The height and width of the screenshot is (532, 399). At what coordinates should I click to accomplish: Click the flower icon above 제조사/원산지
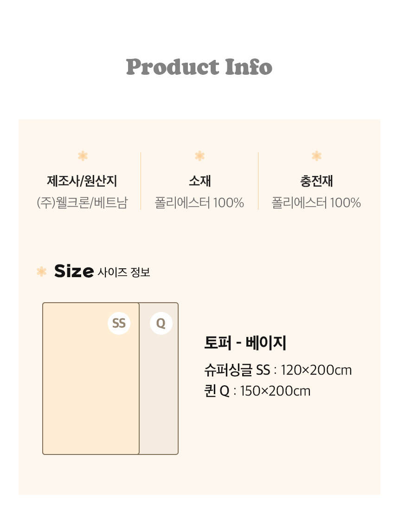pos(83,156)
